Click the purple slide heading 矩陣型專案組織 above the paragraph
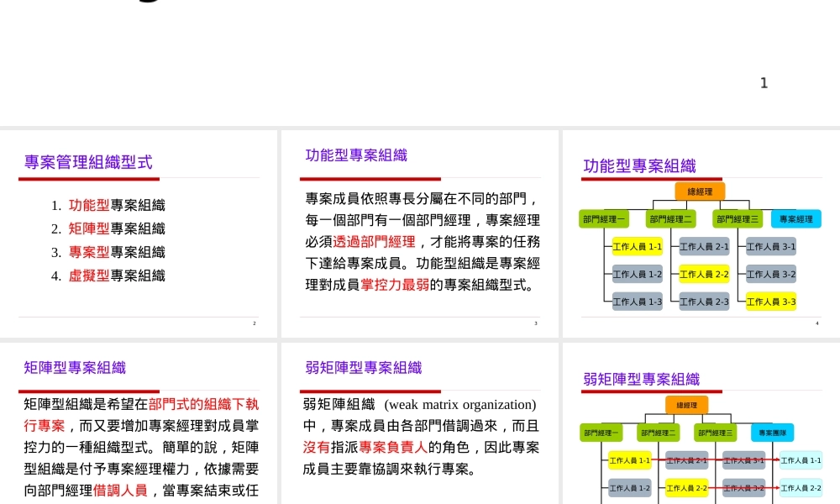This screenshot has width=840, height=504. point(75,367)
